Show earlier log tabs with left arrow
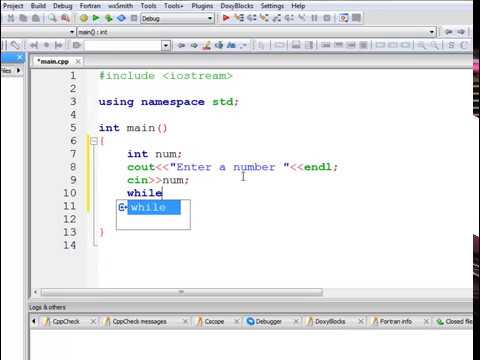Image resolution: width=480 pixels, height=360 pixels. (34, 321)
